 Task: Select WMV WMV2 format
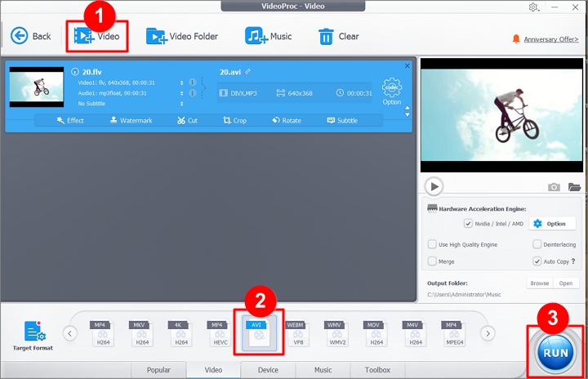tap(336, 333)
